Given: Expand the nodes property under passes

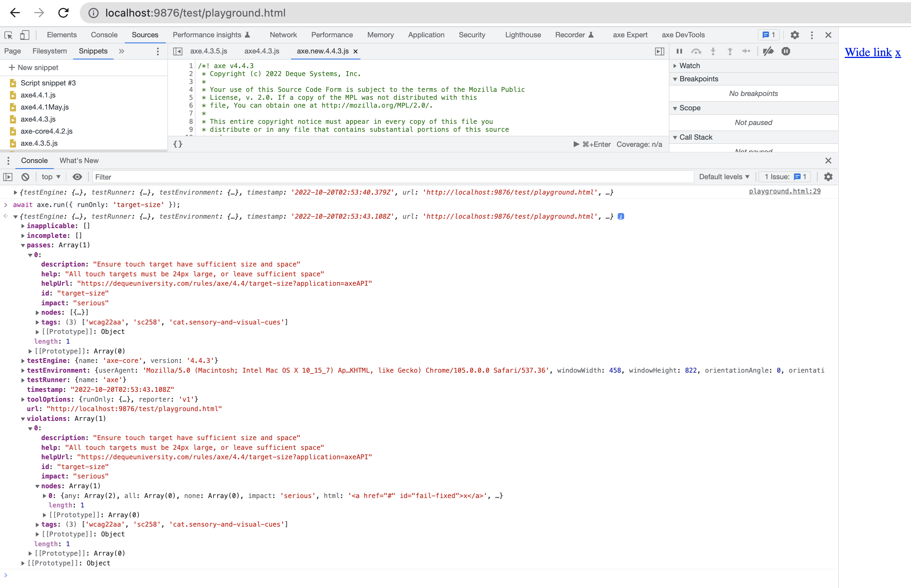Looking at the screenshot, I should (x=37, y=312).
